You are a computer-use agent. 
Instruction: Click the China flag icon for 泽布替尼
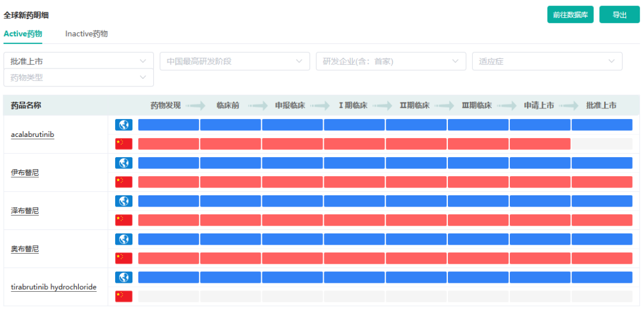[123, 220]
